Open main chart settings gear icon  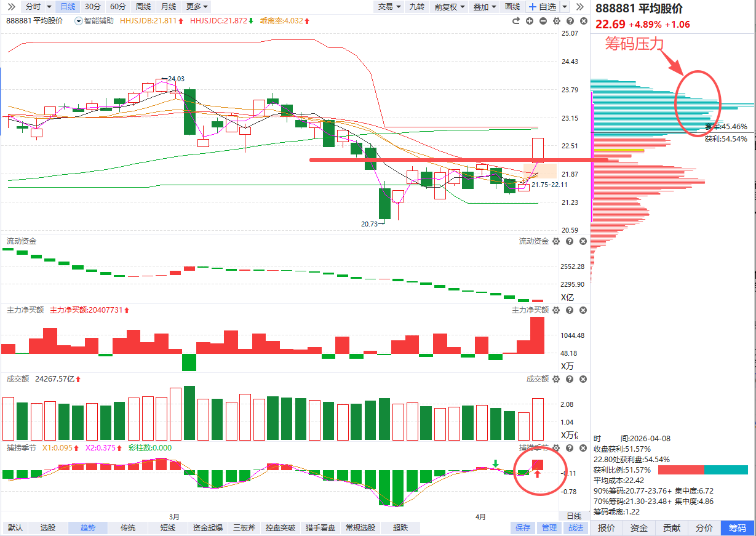pyautogui.click(x=557, y=21)
